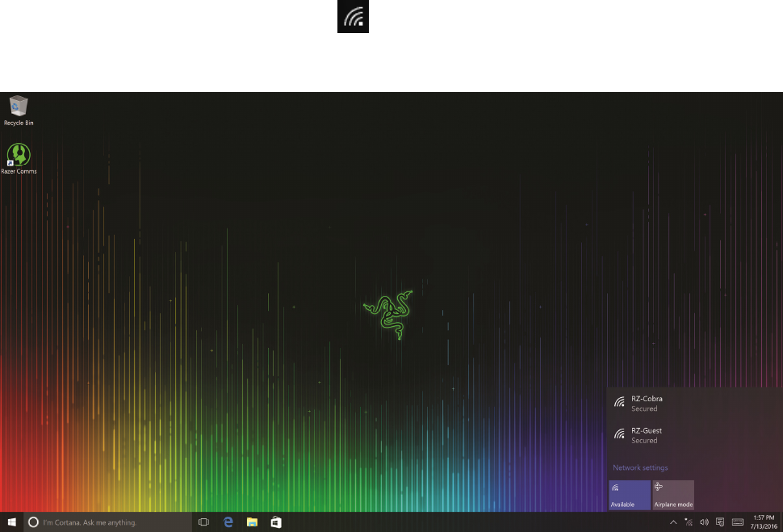Open the Recycle Bin desktop icon

click(19, 111)
